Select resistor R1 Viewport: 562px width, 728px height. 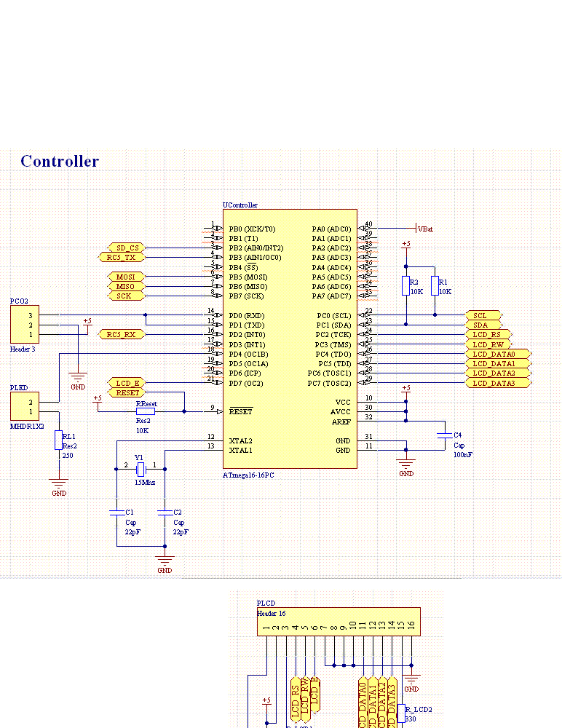click(435, 286)
